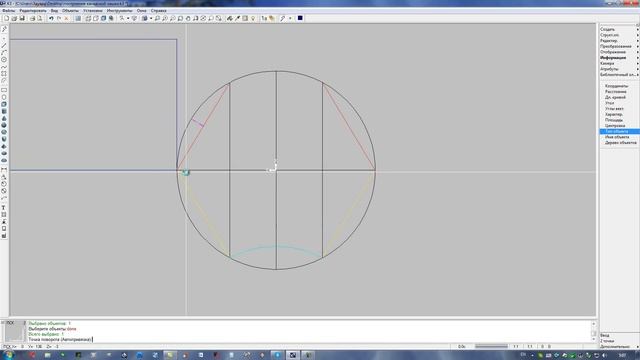This screenshot has height=360, width=640.
Task: Open the Окна menu
Action: (142, 11)
